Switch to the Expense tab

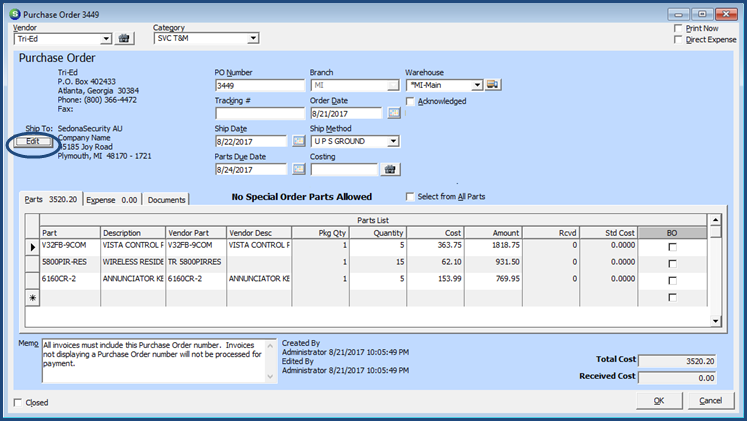pyautogui.click(x=111, y=200)
